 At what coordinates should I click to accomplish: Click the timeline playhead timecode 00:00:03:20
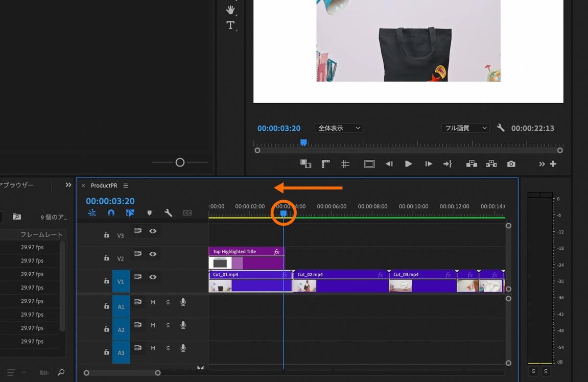coord(110,201)
